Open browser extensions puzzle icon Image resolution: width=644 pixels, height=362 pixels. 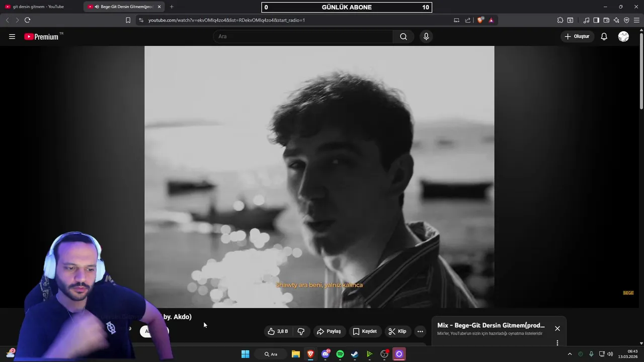pos(560,20)
